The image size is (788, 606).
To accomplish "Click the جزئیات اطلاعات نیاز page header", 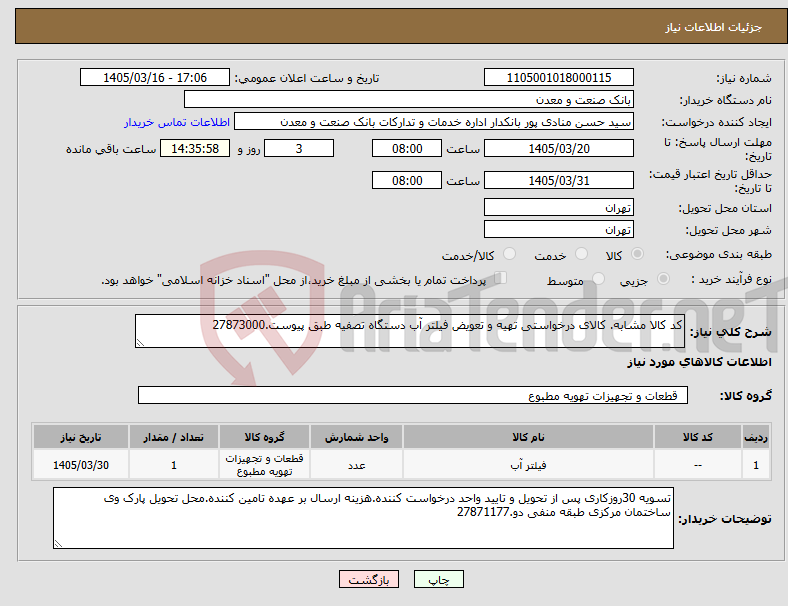I will [x=714, y=27].
